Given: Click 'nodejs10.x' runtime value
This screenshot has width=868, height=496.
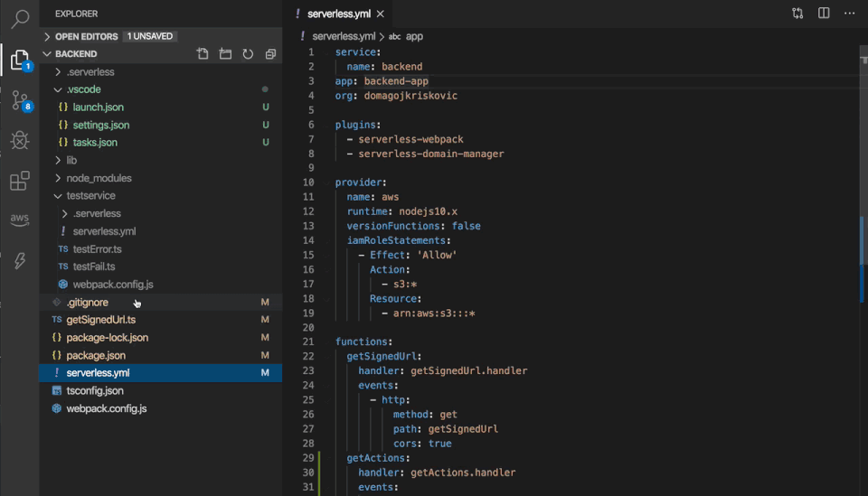Looking at the screenshot, I should pos(429,211).
